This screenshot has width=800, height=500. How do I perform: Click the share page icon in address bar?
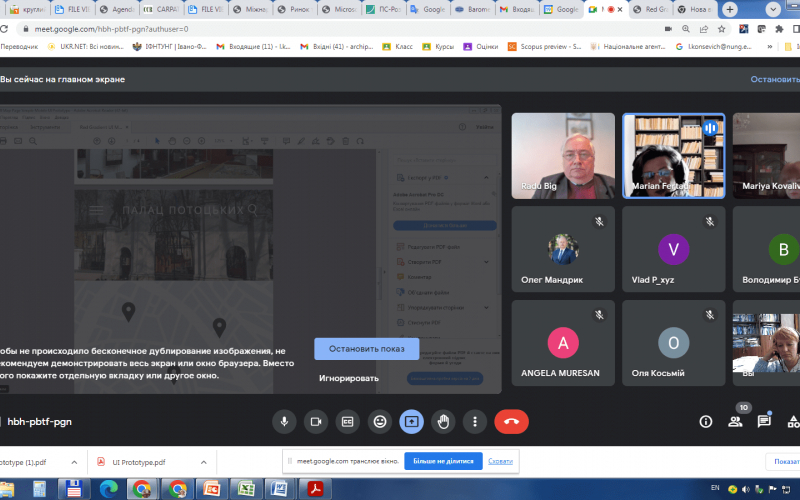(x=704, y=29)
